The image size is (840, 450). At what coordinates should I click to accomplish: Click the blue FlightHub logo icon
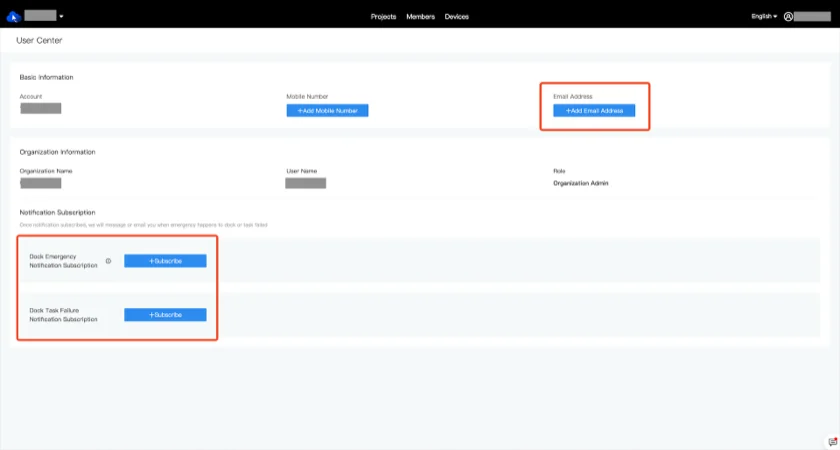(14, 16)
